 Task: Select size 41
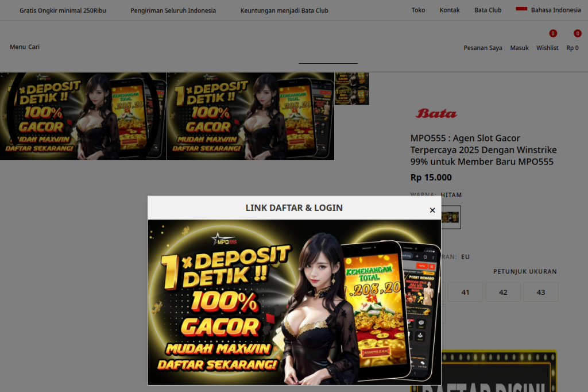tap(465, 292)
